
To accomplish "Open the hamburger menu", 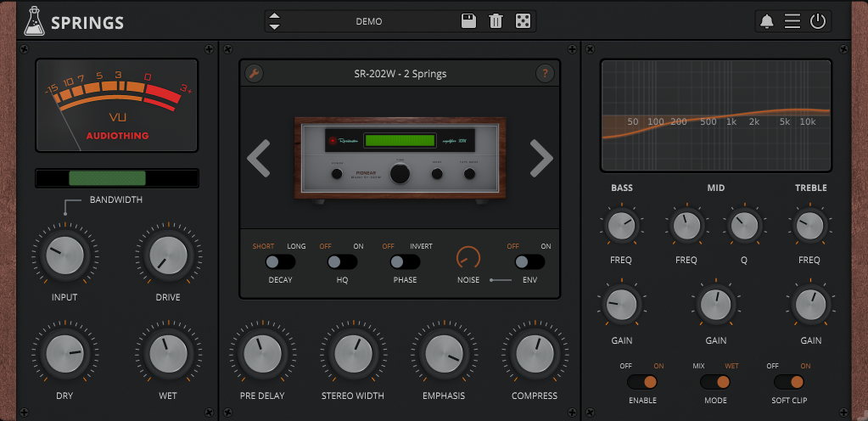I will pyautogui.click(x=792, y=21).
